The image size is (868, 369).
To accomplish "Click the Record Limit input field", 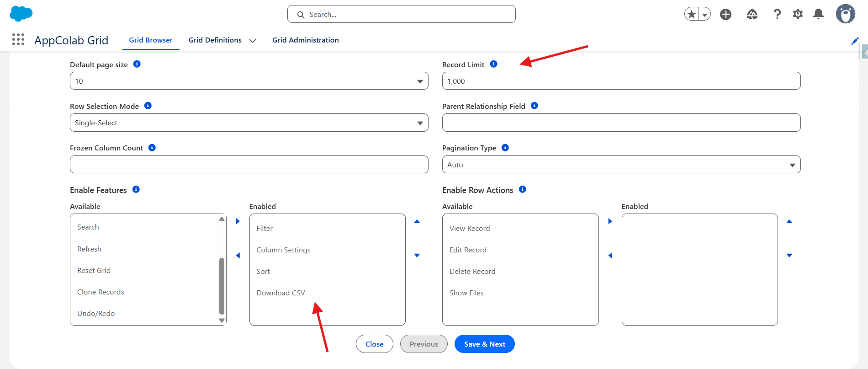I will tap(621, 81).
